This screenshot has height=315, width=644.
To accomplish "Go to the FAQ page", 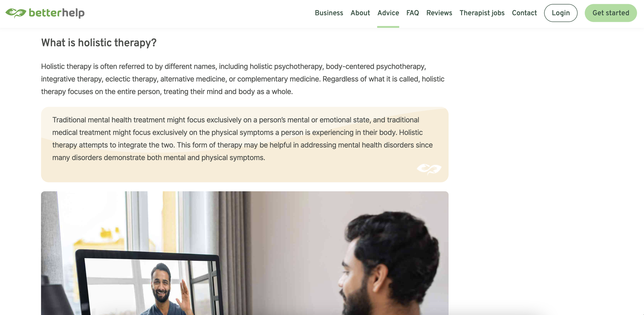I will pyautogui.click(x=413, y=13).
